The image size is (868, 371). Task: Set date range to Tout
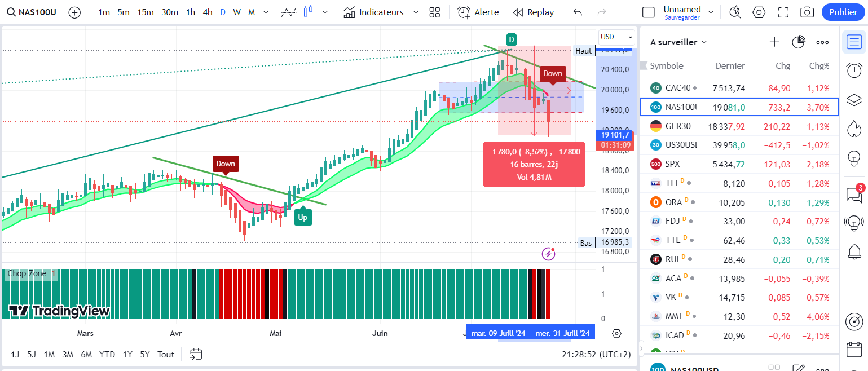[x=166, y=354]
